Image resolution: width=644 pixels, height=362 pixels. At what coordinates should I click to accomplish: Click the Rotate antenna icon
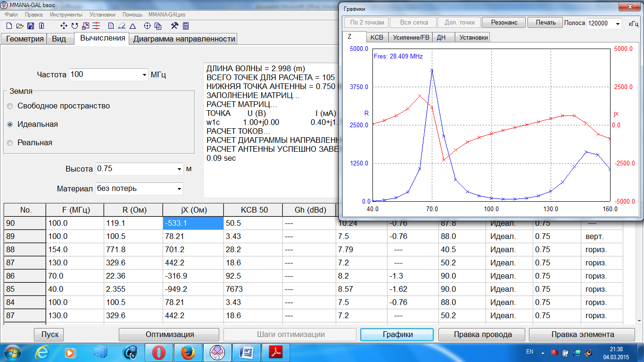pyautogui.click(x=74, y=26)
